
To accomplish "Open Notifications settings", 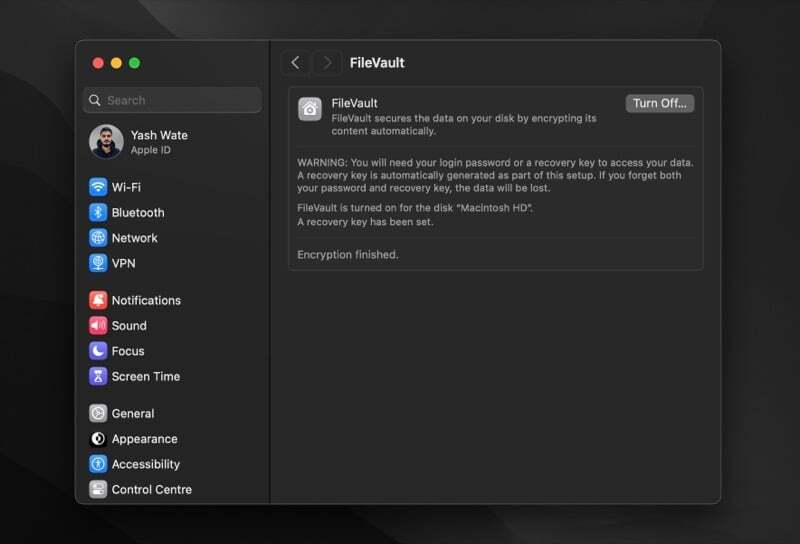I will (x=172, y=300).
